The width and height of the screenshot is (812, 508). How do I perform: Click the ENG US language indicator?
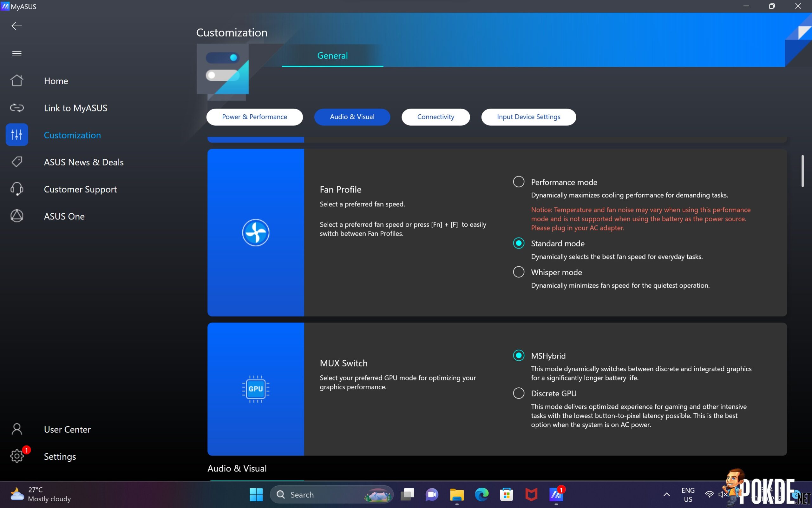tap(688, 495)
